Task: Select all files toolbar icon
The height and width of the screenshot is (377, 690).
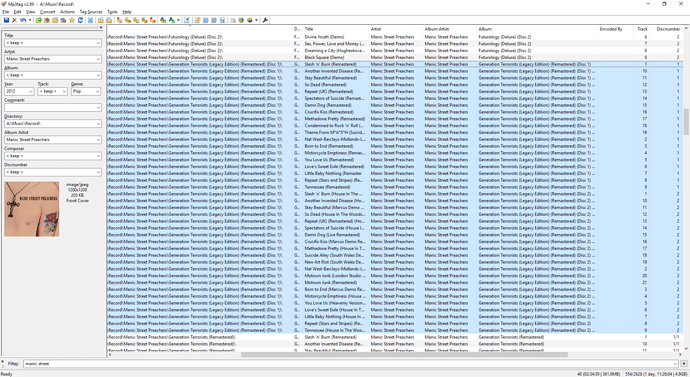Action: (x=90, y=20)
